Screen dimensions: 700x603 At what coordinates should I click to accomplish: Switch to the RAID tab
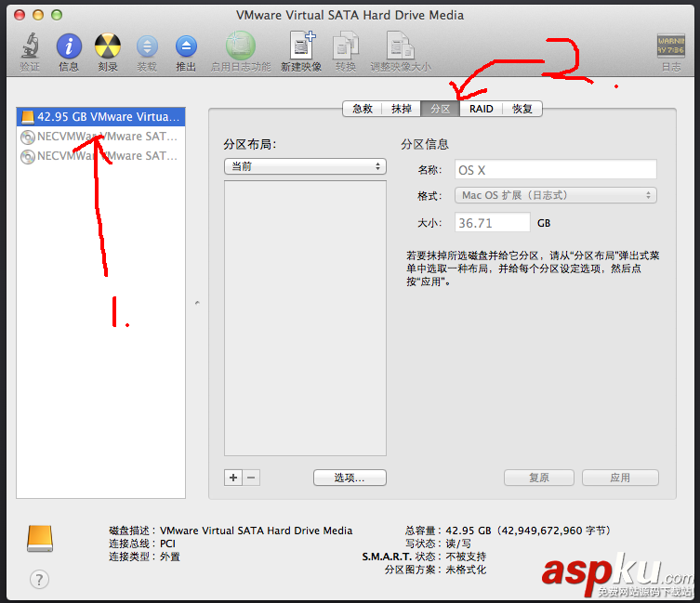click(x=481, y=109)
